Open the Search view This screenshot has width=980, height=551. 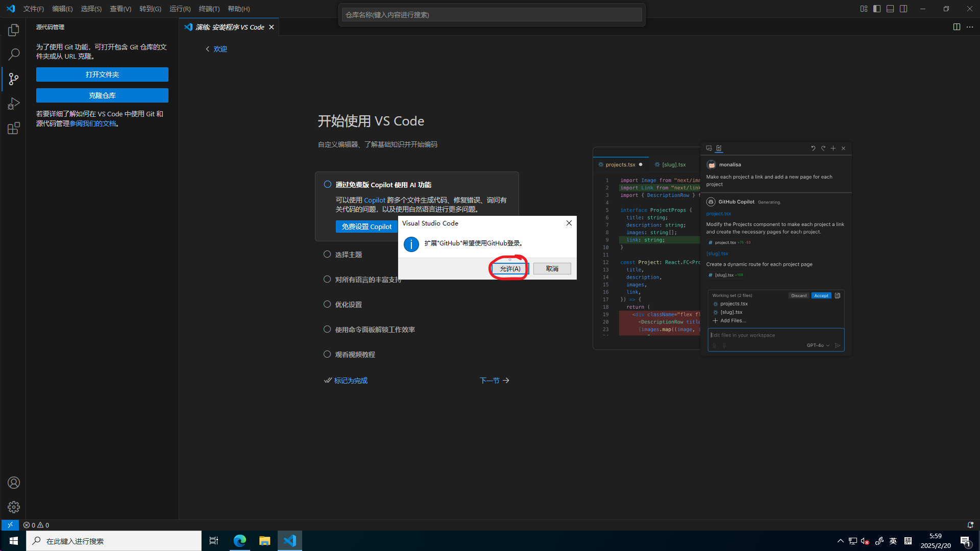click(x=13, y=54)
